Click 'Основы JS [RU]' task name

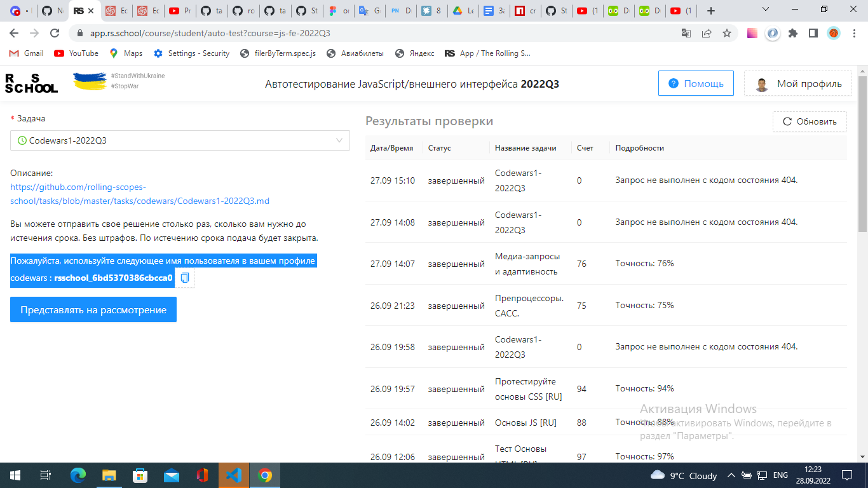pos(526,423)
